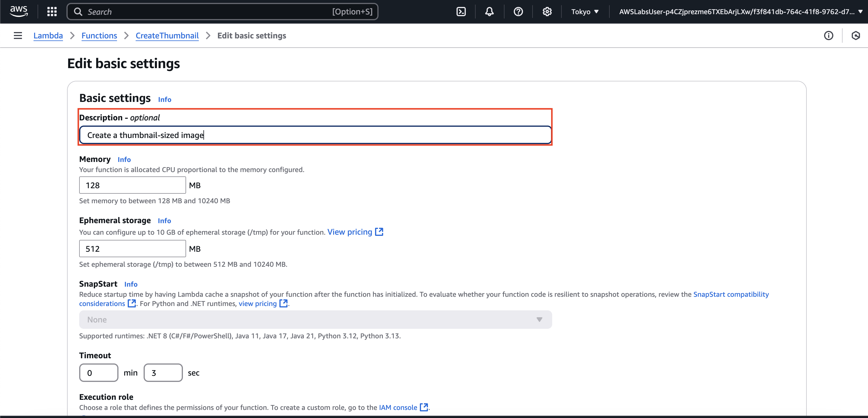This screenshot has width=868, height=418.
Task: Click the top Search bar
Action: 222,12
